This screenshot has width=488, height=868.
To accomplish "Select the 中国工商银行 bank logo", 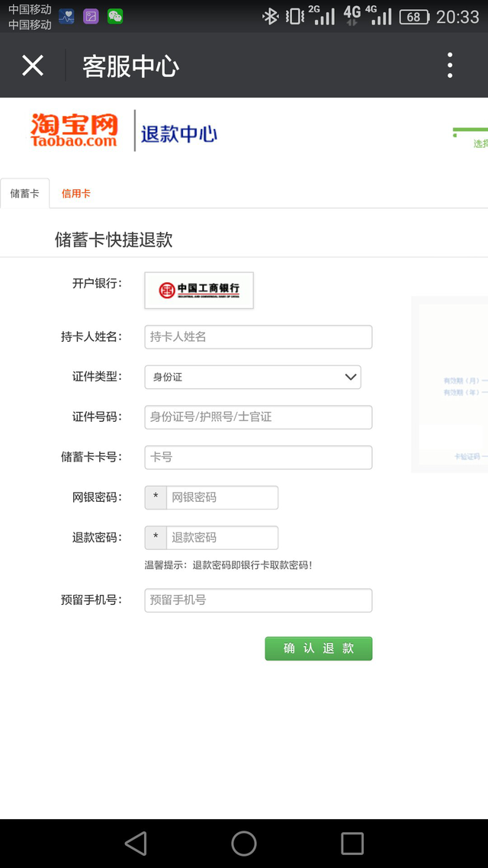I will 198,291.
